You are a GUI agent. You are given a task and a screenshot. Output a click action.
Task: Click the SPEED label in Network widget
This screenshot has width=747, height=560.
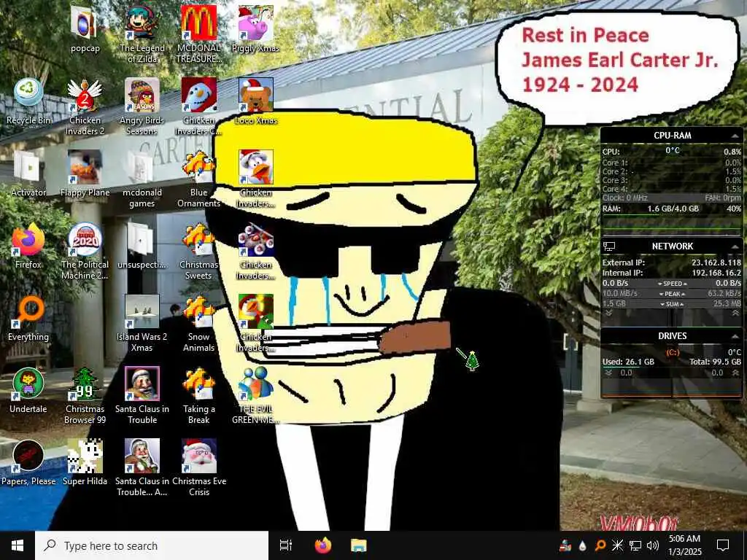[x=672, y=284]
